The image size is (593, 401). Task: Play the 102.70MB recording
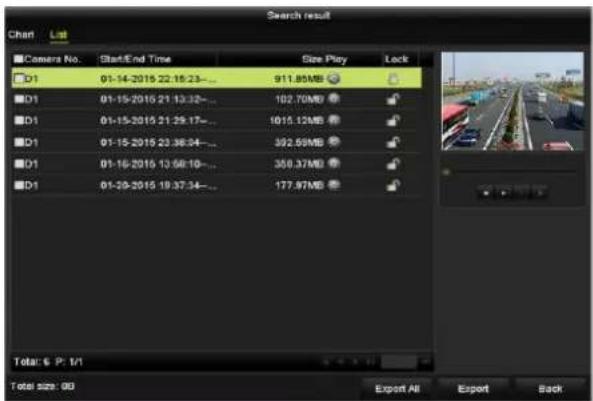(x=334, y=99)
